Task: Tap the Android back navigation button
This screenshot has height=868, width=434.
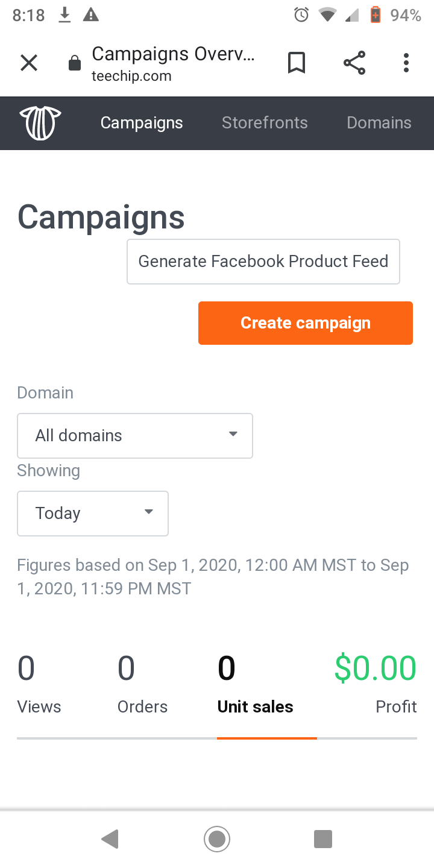Action: tap(110, 839)
